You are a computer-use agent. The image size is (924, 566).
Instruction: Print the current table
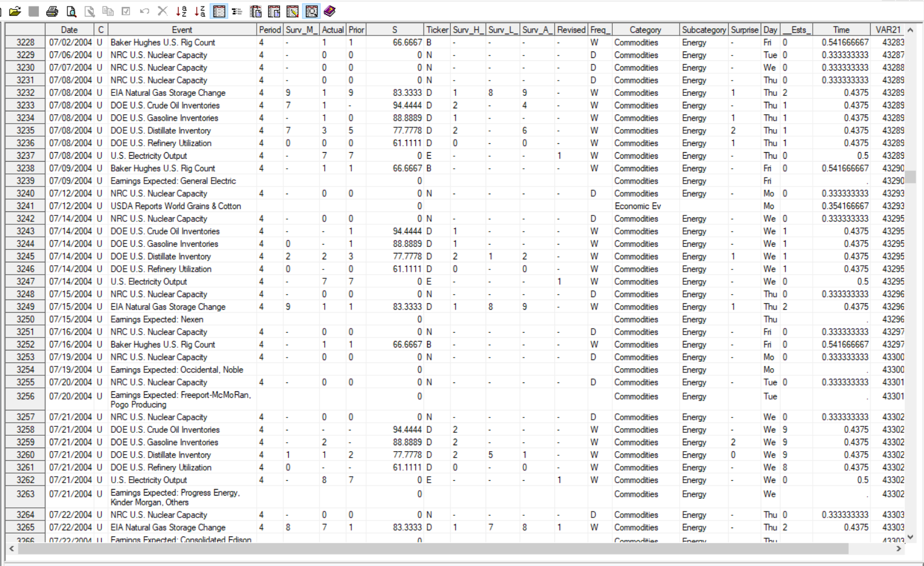click(x=52, y=11)
